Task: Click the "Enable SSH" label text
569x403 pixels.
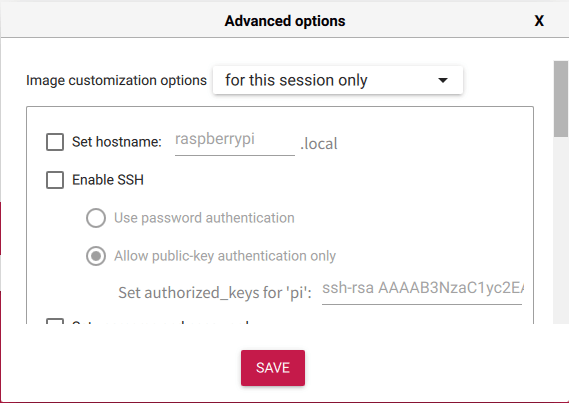Action: (108, 180)
